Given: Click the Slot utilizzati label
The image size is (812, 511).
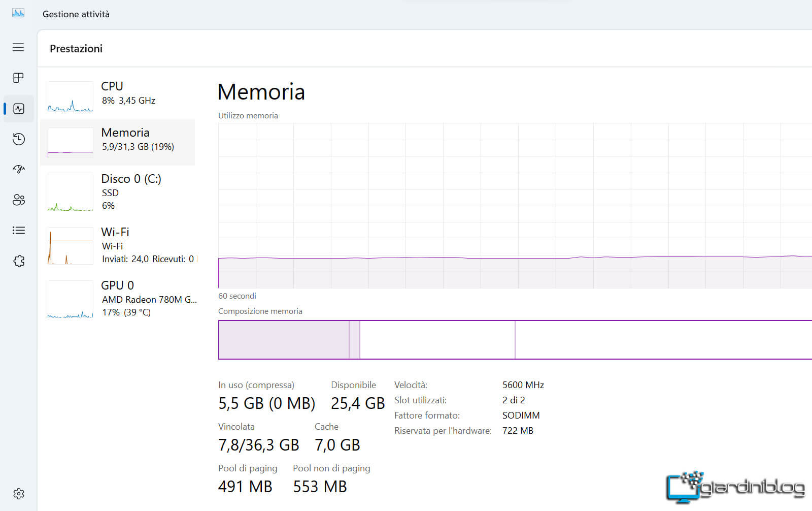Looking at the screenshot, I should click(420, 400).
